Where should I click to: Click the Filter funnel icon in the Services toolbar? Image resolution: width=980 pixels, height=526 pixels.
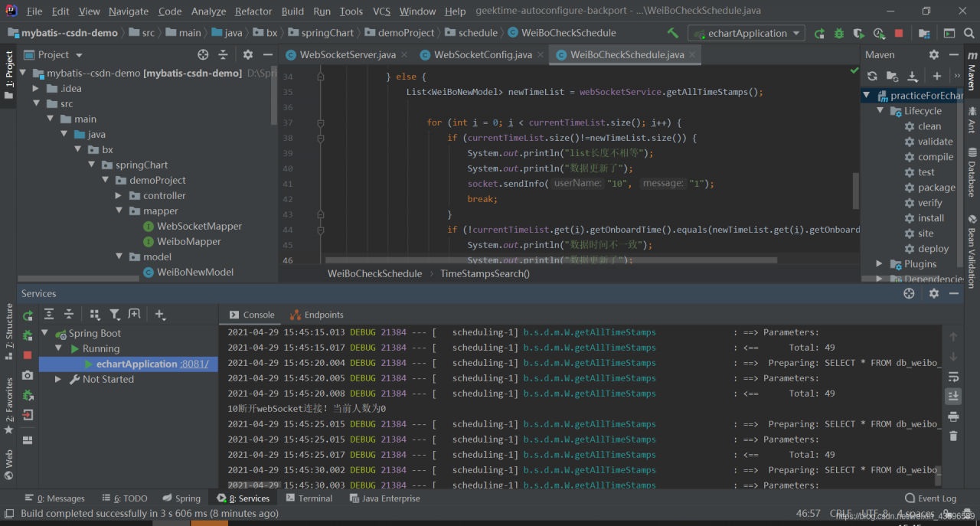pos(115,314)
